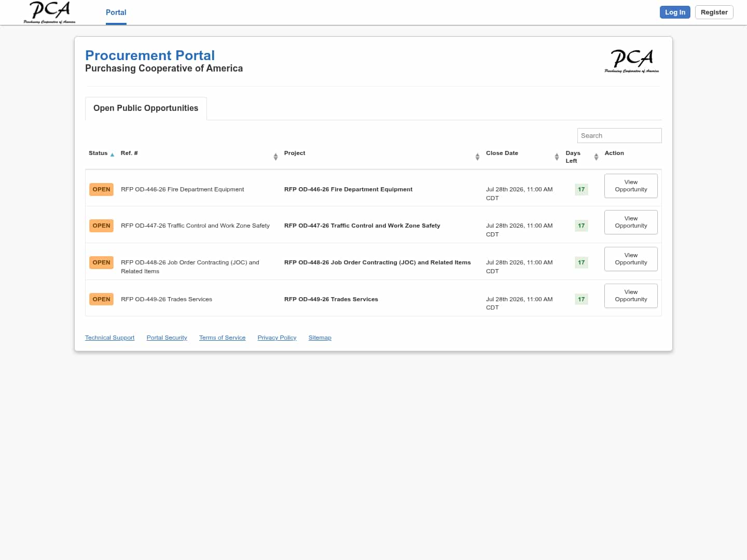747x560 pixels.
Task: Click bold project title RFP OD-447-26 Traffic Control
Action: click(x=362, y=226)
